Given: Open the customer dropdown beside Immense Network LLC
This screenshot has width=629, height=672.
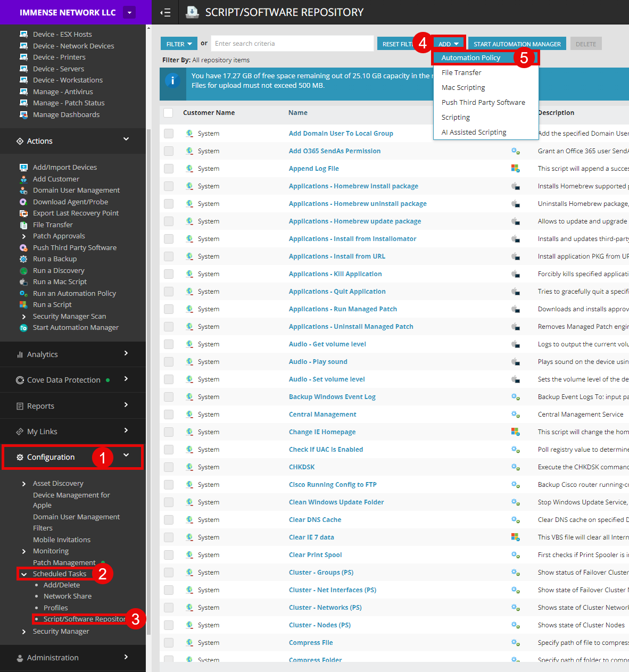Looking at the screenshot, I should pyautogui.click(x=129, y=12).
